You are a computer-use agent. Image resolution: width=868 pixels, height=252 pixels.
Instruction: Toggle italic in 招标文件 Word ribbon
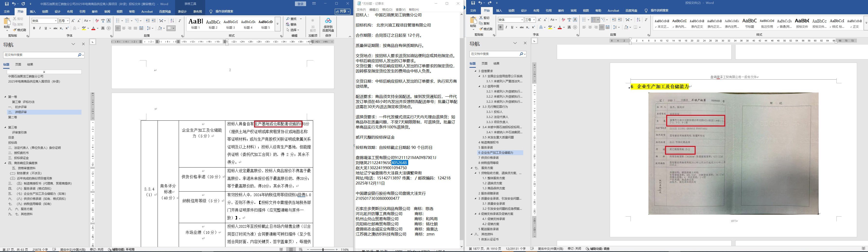pos(40,28)
